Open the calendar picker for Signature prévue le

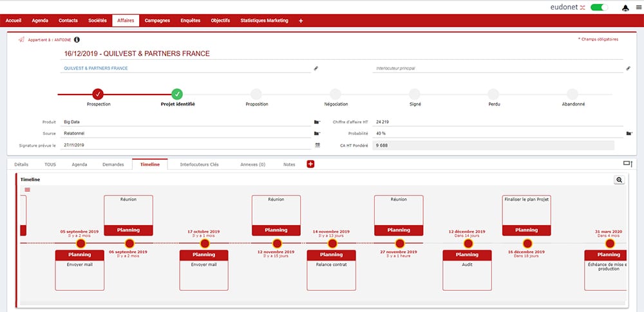[317, 145]
